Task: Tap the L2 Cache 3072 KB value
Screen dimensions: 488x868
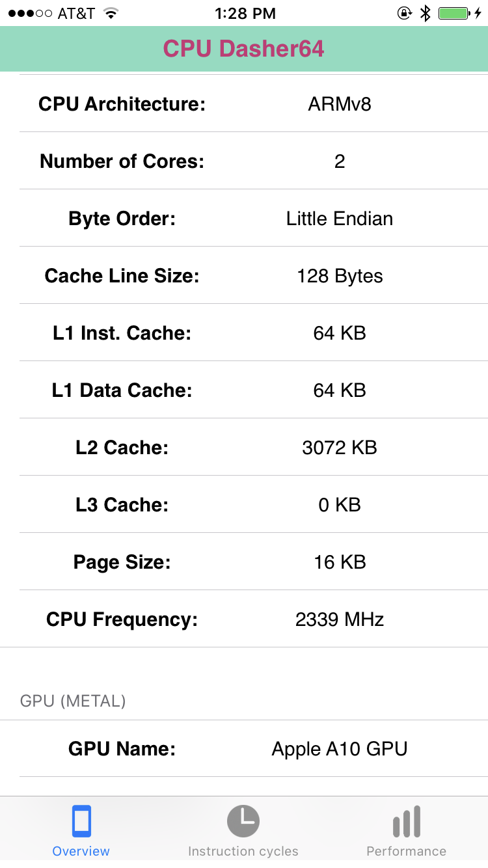Action: click(x=340, y=447)
